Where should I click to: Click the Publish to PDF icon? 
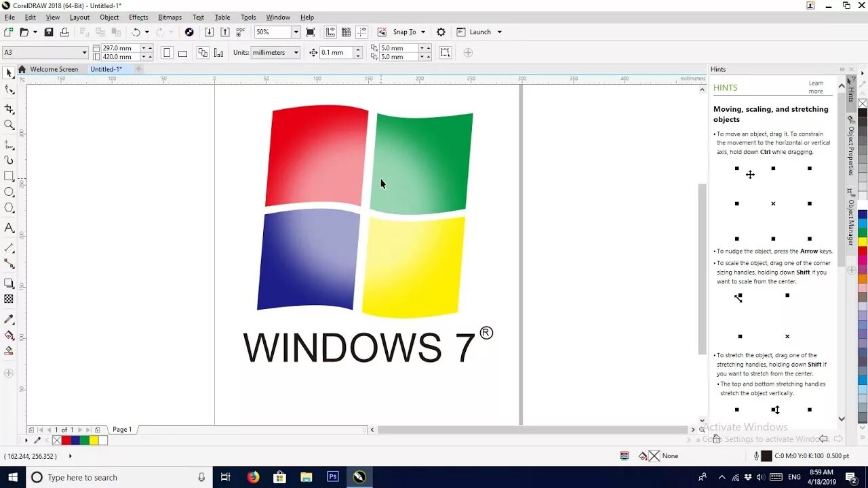(x=241, y=32)
